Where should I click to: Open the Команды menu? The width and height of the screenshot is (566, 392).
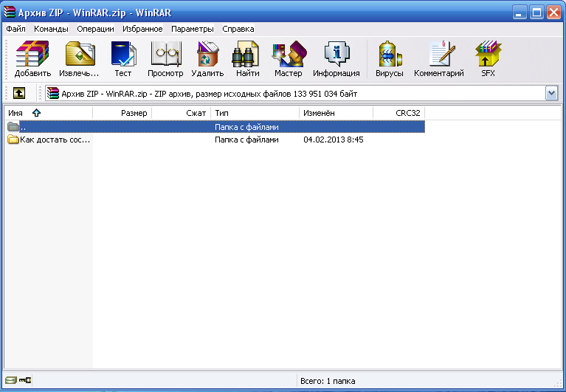51,29
